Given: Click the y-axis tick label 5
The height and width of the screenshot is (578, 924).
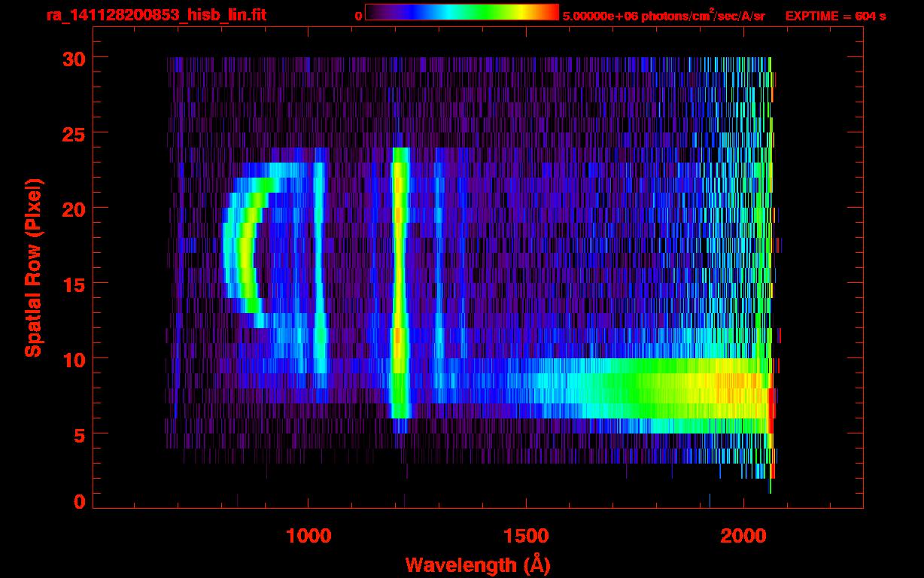Looking at the screenshot, I should click(x=80, y=434).
